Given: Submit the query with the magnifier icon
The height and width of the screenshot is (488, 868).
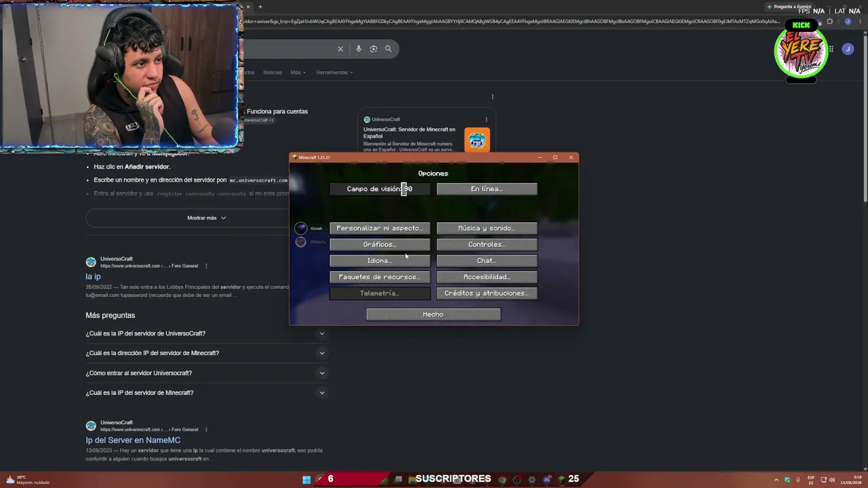Looking at the screenshot, I should 389,49.
